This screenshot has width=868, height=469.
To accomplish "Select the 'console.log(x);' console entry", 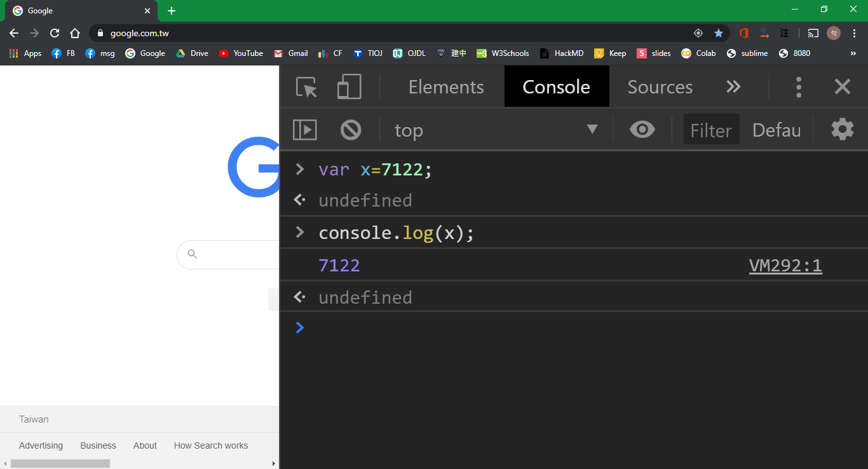I will 397,233.
